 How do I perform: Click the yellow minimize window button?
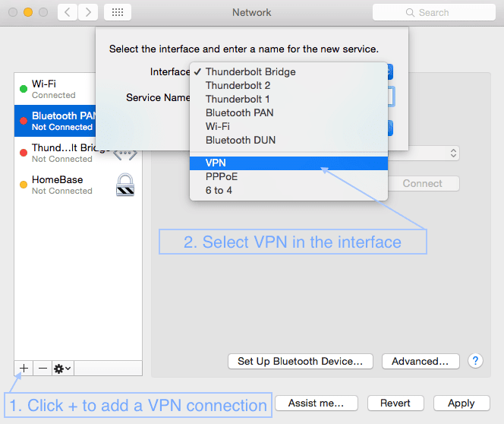[x=28, y=12]
